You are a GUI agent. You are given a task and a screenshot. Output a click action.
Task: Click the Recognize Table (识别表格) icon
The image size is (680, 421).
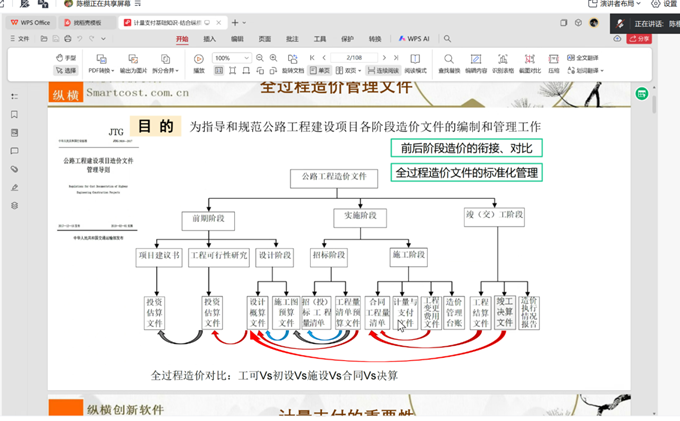(x=503, y=63)
